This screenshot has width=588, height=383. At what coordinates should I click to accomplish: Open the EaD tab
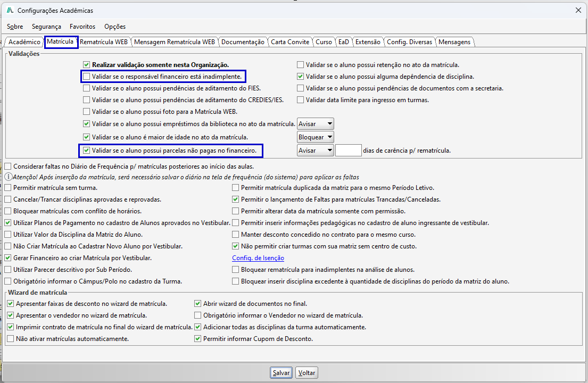[x=344, y=42]
